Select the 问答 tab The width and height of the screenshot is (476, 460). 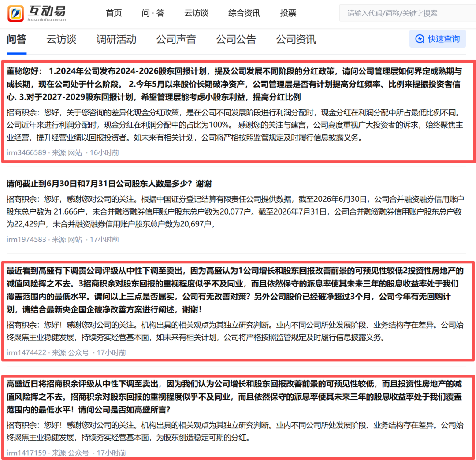coord(16,39)
